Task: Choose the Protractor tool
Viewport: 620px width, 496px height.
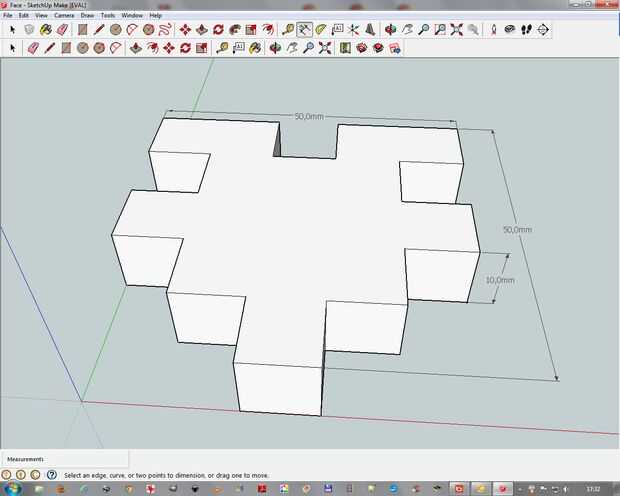Action: pos(320,30)
